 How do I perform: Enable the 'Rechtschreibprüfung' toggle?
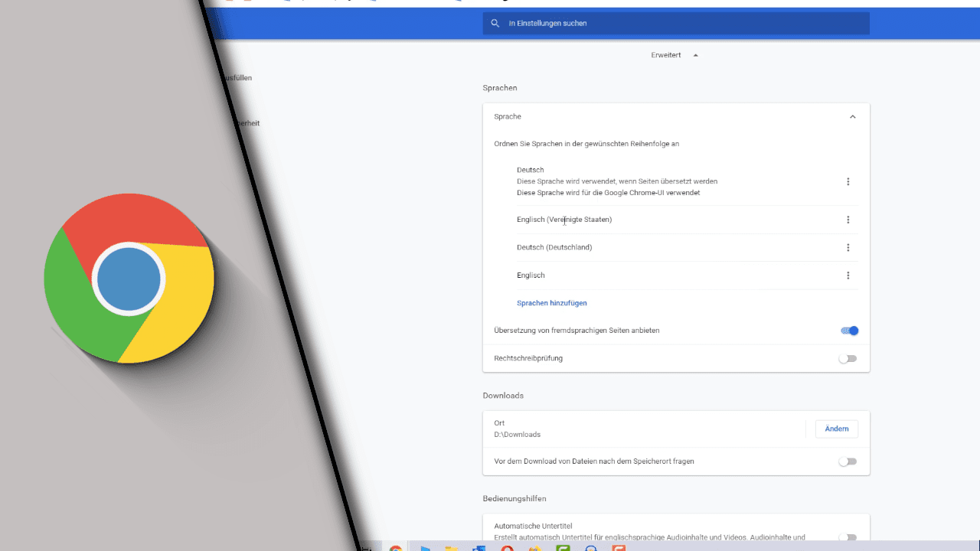point(848,358)
